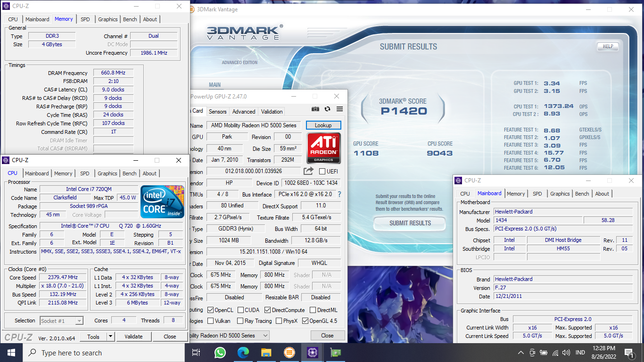Screen dimensions: 644x362
Task: Launch Microsoft Edge from the taskbar
Action: coord(243,353)
